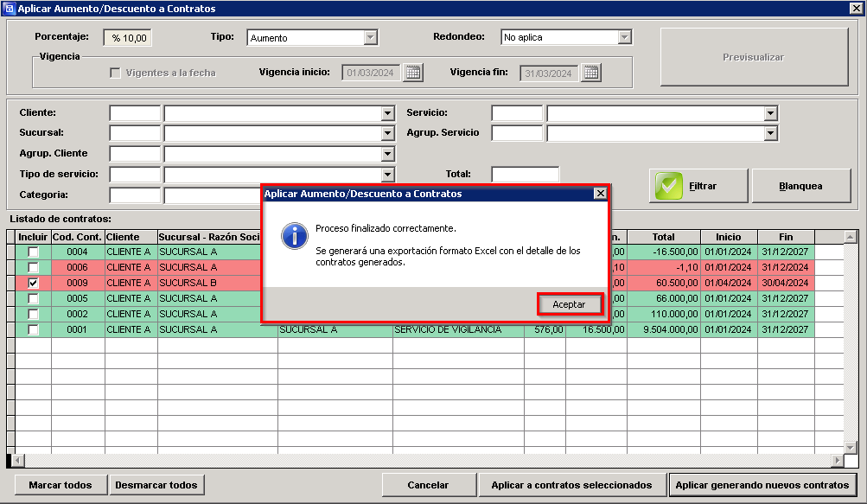Click the Categoria code input field
Image resolution: width=867 pixels, height=504 pixels.
click(x=135, y=195)
